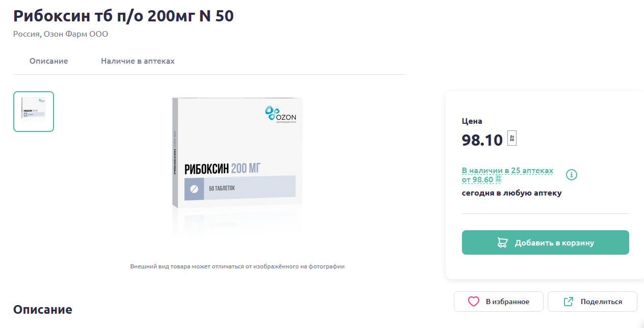Viewport: 644px width, 328px height.
Task: Click the shopping cart icon
Action: click(x=502, y=243)
